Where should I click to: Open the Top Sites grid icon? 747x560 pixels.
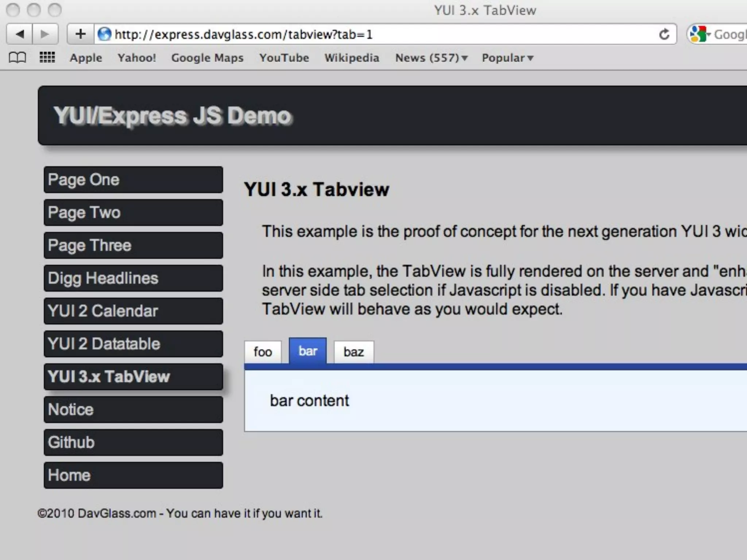[47, 58]
